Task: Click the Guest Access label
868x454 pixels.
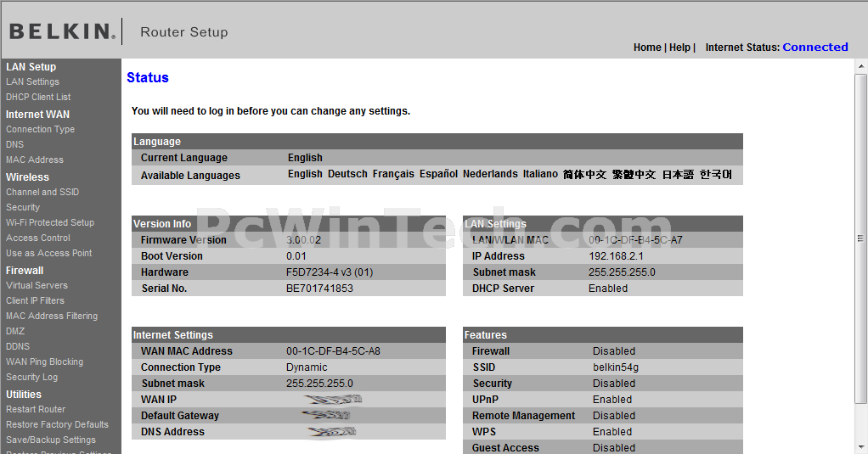Action: tap(504, 448)
